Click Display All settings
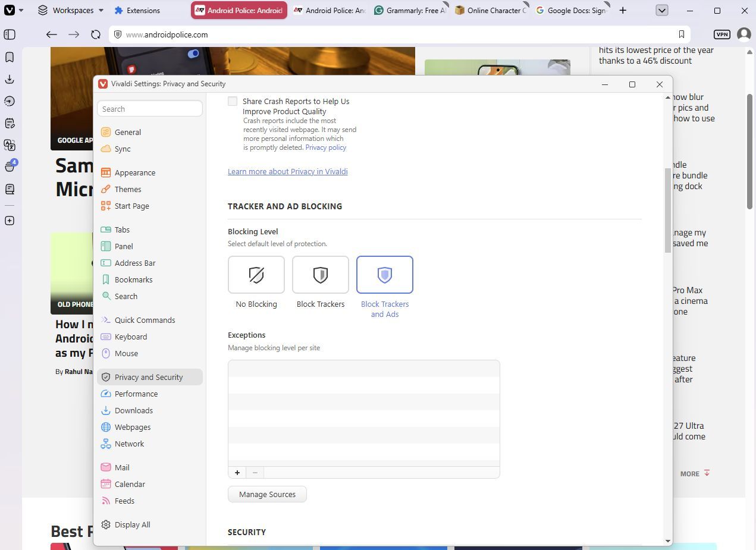The width and height of the screenshot is (756, 550). (150, 524)
